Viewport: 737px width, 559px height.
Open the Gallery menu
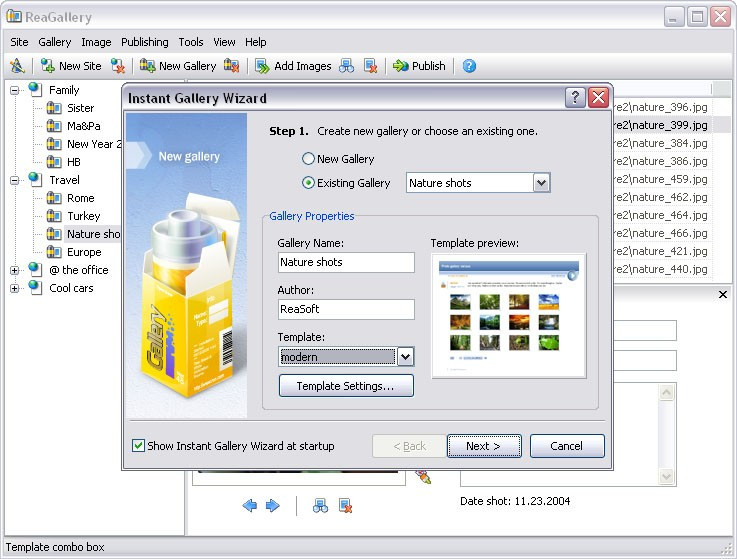[x=55, y=42]
